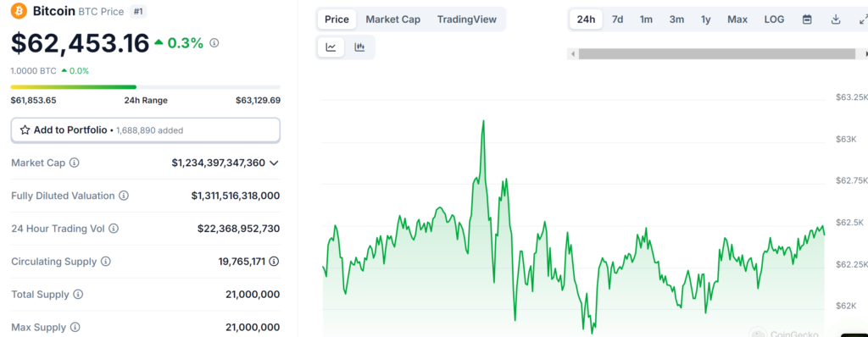The width and height of the screenshot is (868, 337).
Task: Click info icon next to Market Cap
Action: [75, 163]
